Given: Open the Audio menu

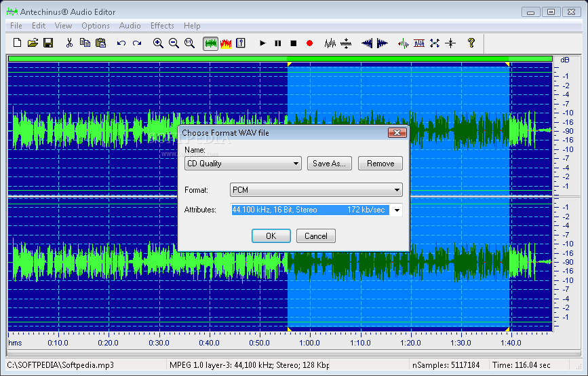Looking at the screenshot, I should point(130,26).
